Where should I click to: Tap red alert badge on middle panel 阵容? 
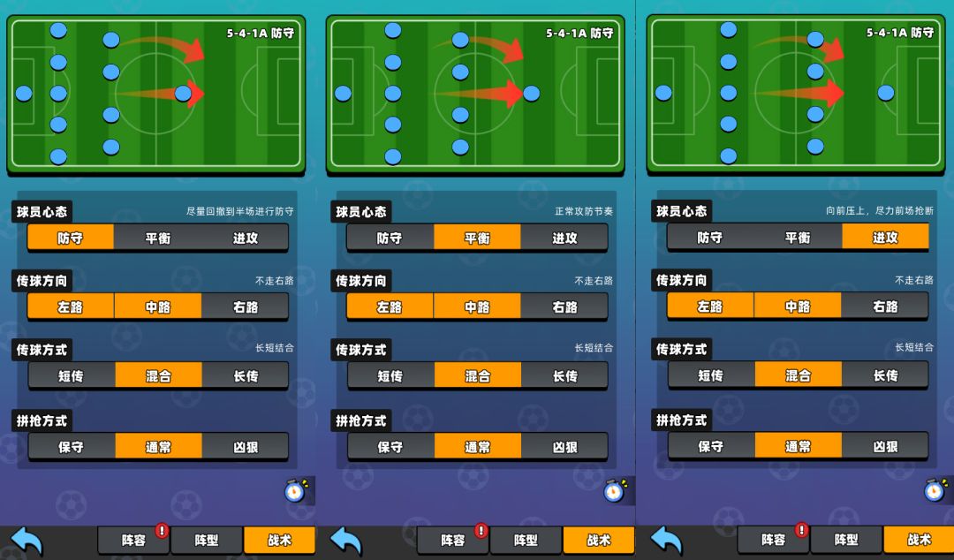click(x=481, y=530)
